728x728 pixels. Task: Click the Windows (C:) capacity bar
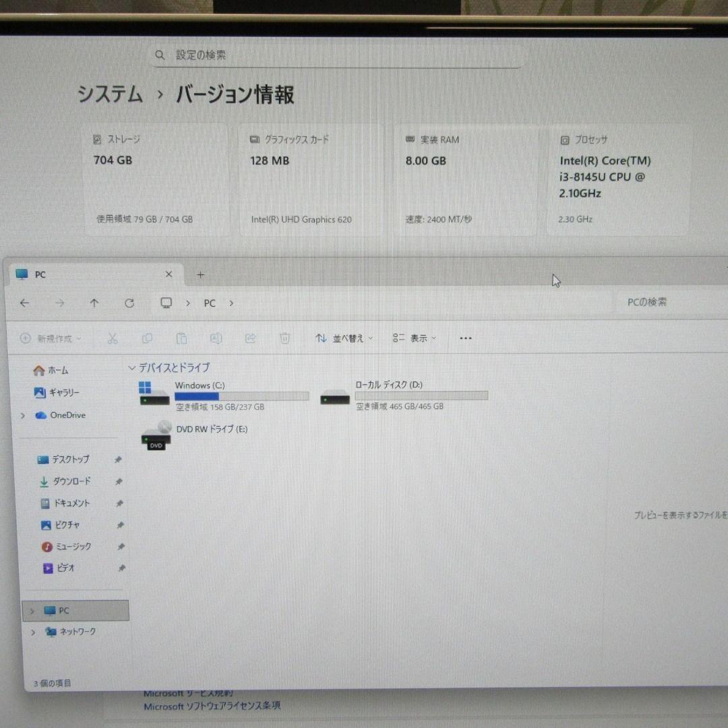241,396
